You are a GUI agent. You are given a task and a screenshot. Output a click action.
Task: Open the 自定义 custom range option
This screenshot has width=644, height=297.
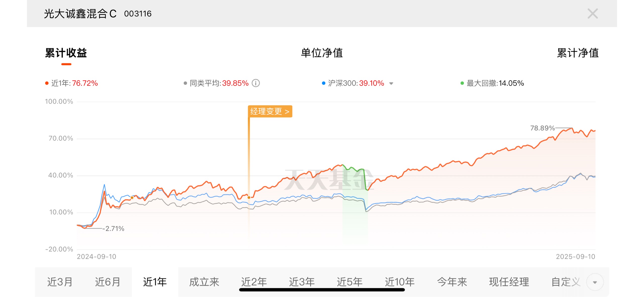click(x=566, y=282)
